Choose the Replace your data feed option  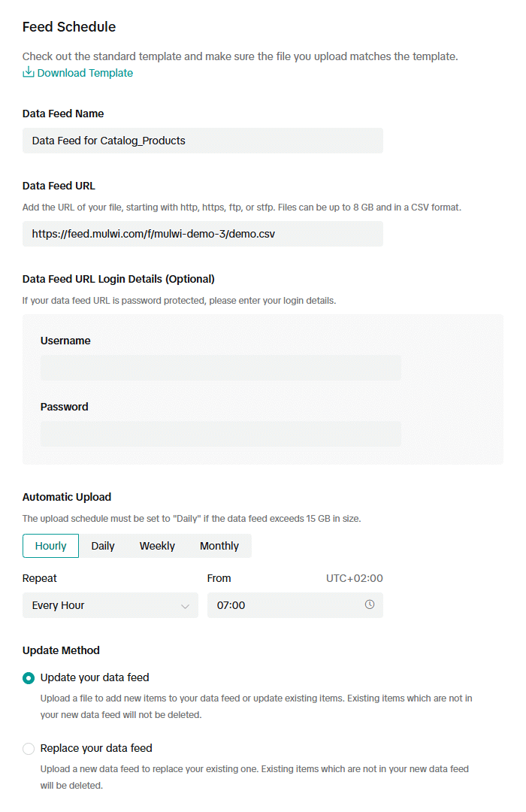[28, 748]
